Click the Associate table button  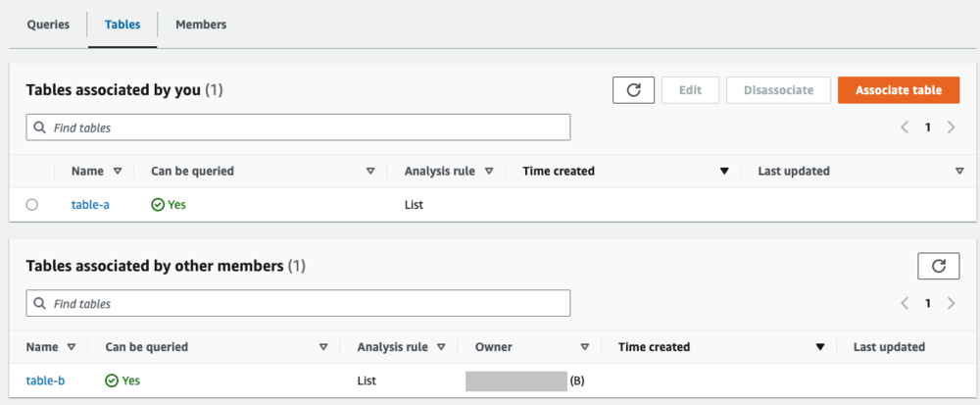tap(899, 90)
